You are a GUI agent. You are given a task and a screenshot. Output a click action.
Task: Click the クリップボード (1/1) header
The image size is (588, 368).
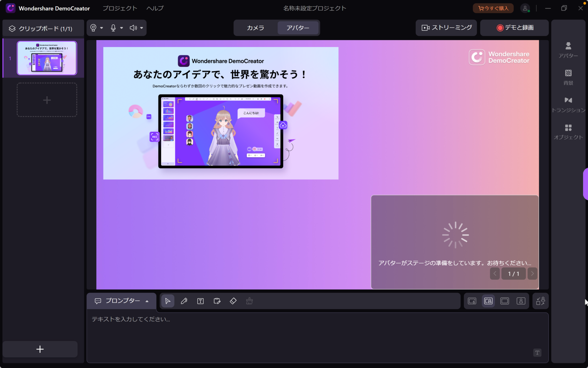click(43, 29)
